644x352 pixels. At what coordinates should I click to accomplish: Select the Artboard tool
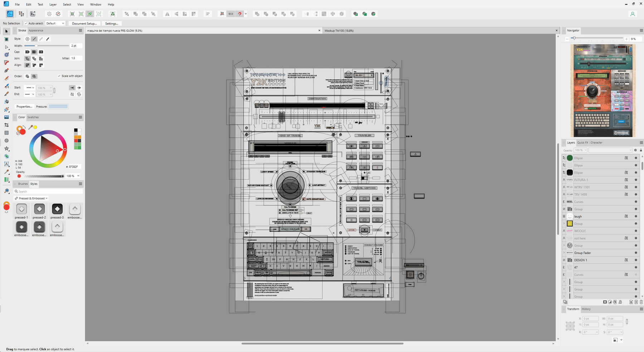click(6, 39)
